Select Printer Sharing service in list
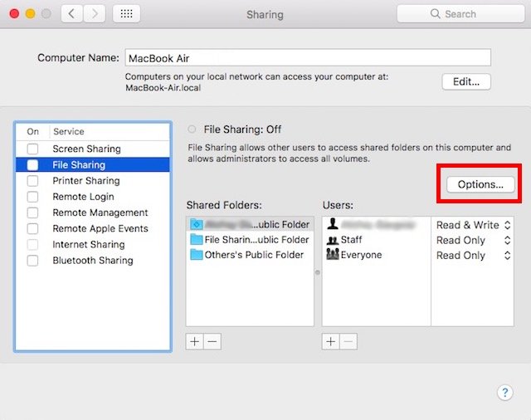Viewport: 531px width, 420px height. point(85,181)
